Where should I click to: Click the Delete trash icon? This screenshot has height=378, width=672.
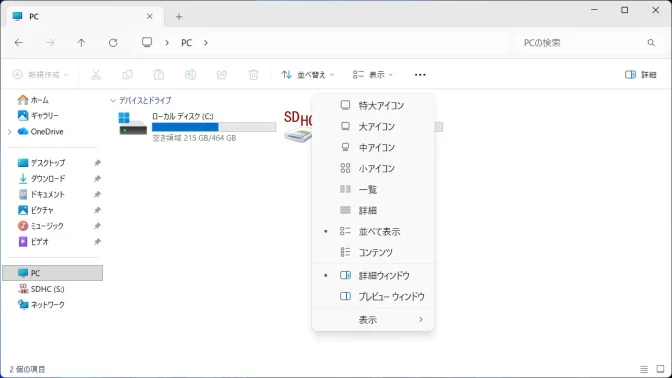pyautogui.click(x=253, y=75)
